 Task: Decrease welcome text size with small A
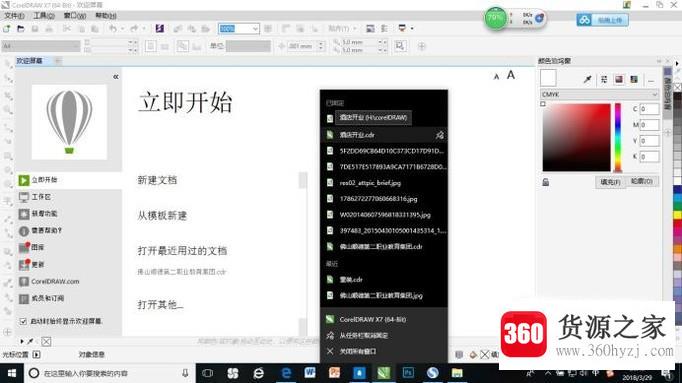coord(496,77)
